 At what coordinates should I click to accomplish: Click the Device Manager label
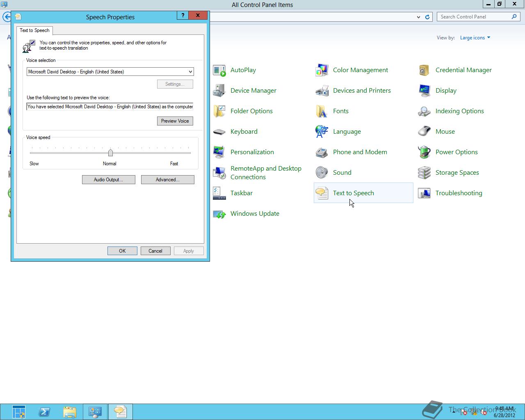point(253,91)
